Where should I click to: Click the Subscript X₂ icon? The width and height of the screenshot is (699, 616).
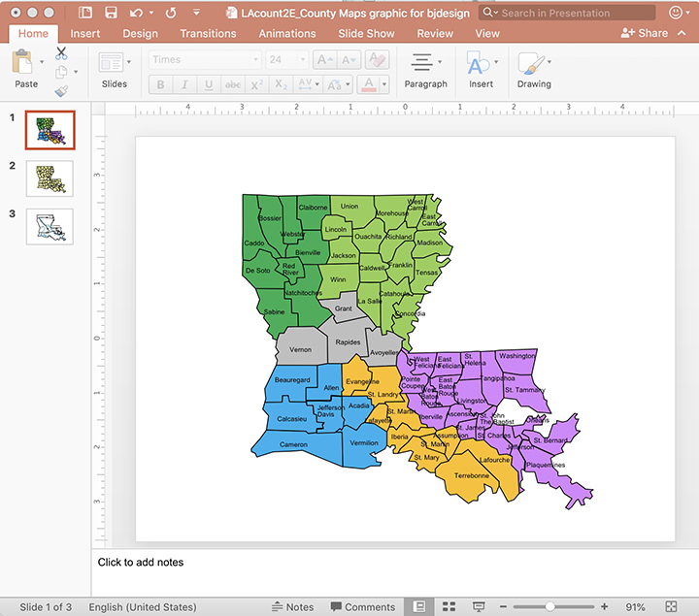click(x=281, y=84)
